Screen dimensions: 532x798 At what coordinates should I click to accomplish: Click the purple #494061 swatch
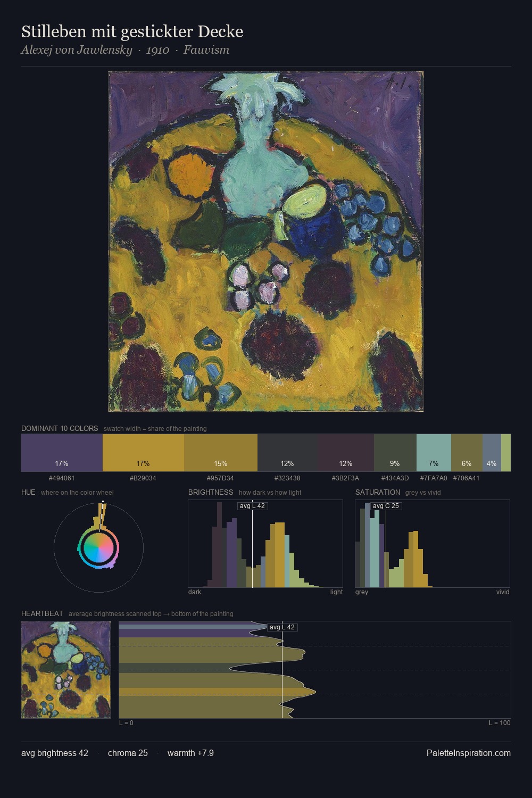(x=62, y=453)
